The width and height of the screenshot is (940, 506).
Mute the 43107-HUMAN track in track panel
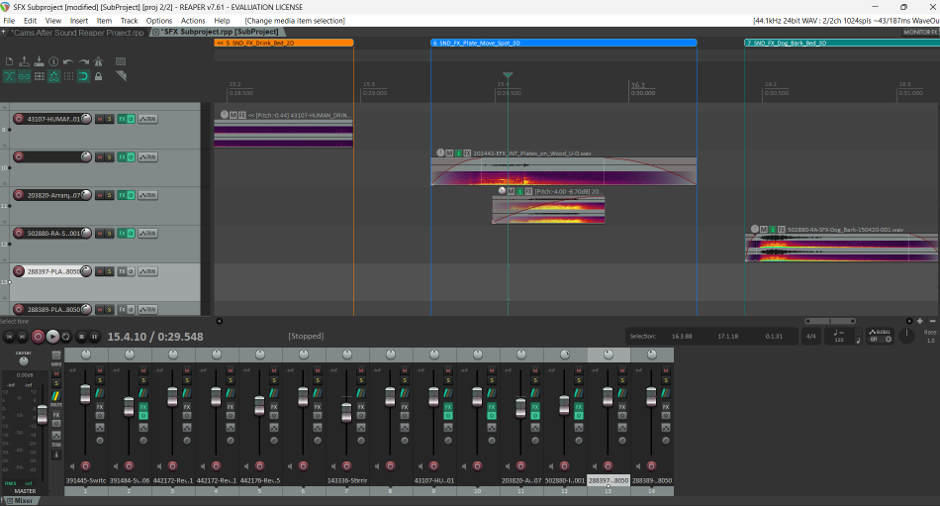[100, 119]
